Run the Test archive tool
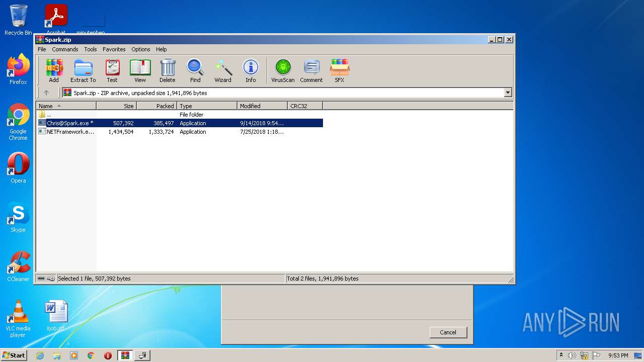644x362 pixels. point(112,70)
